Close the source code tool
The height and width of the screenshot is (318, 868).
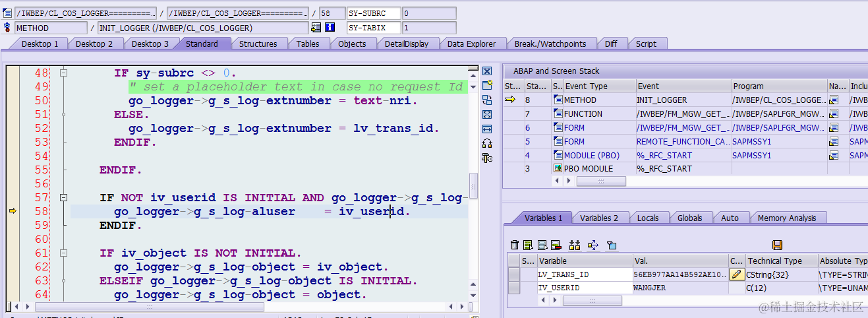487,71
